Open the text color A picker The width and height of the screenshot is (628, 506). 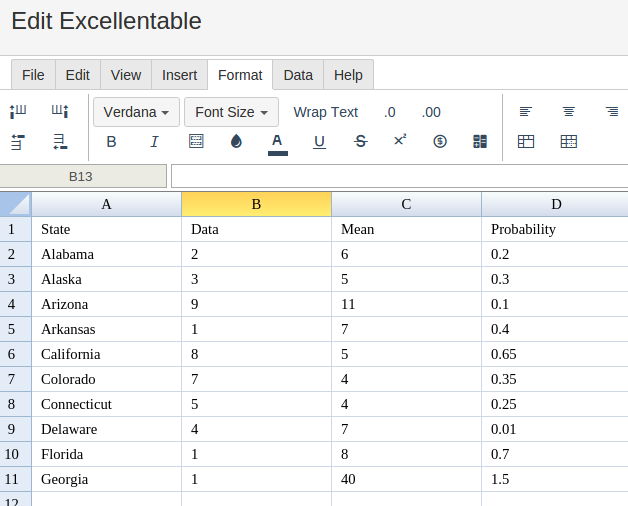pyautogui.click(x=278, y=144)
